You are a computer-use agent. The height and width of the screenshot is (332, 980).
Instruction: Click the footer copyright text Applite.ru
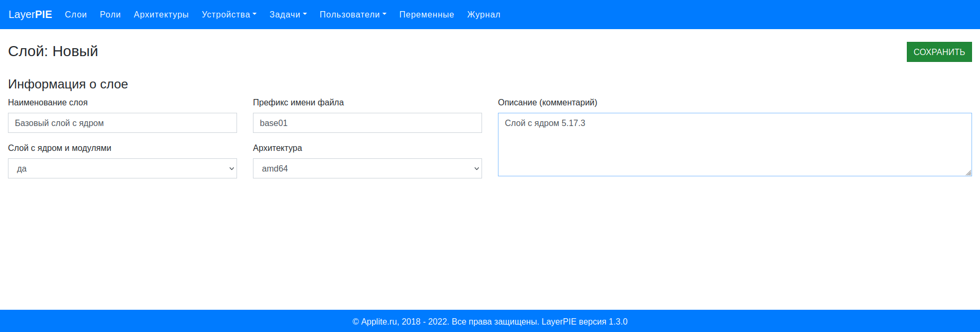tap(490, 321)
